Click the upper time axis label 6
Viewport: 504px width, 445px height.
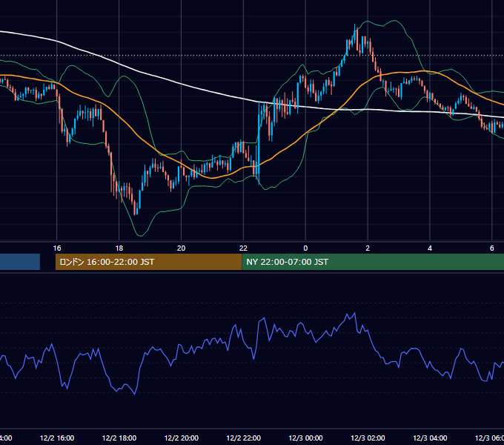tap(492, 248)
